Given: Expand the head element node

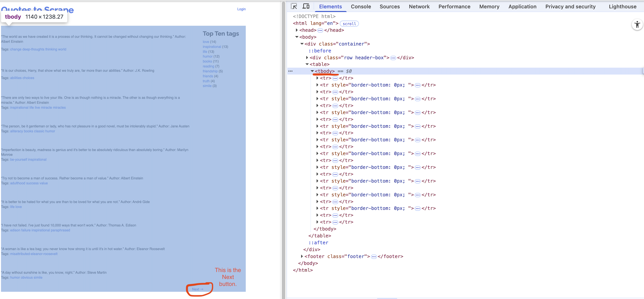Looking at the screenshot, I should click(297, 30).
